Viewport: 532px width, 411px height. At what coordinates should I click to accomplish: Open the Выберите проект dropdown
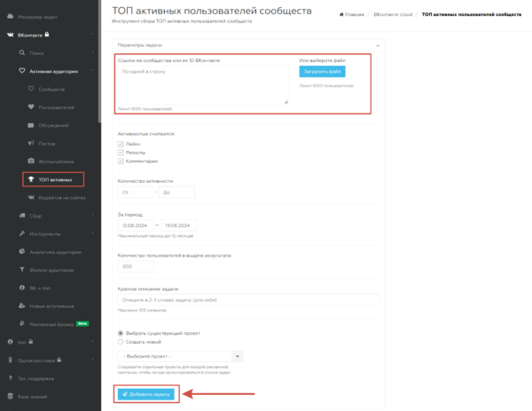tap(180, 356)
